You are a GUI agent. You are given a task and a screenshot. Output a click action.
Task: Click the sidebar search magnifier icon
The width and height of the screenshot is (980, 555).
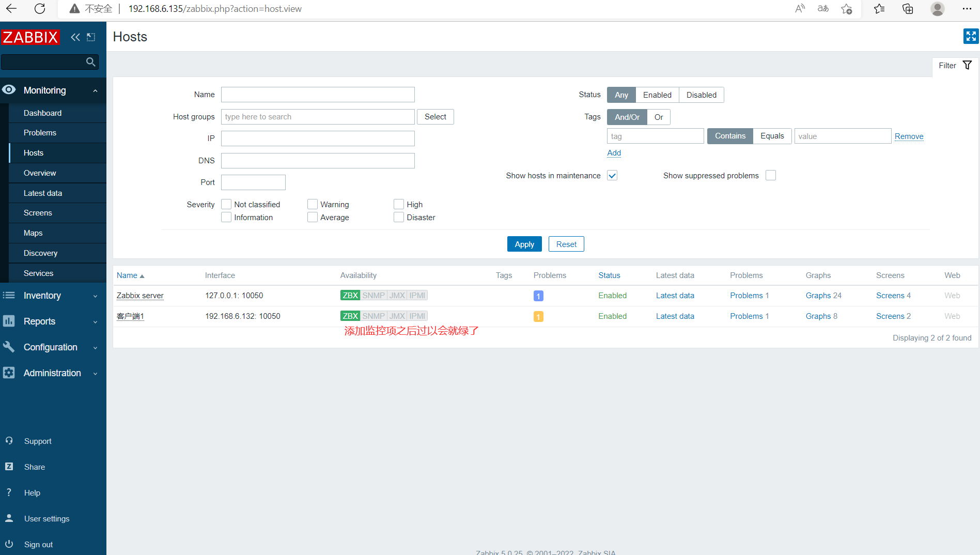tap(91, 62)
